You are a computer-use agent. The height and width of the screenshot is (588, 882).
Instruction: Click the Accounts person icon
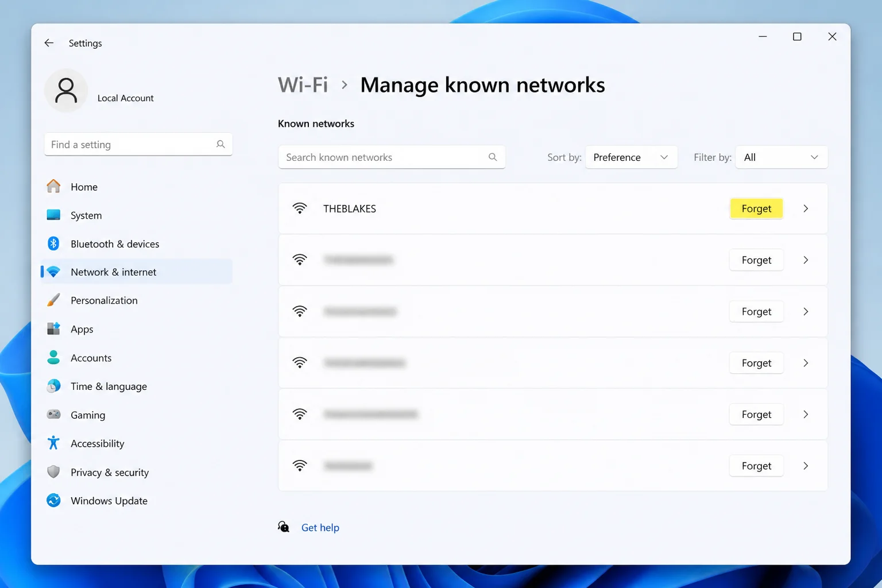point(53,358)
